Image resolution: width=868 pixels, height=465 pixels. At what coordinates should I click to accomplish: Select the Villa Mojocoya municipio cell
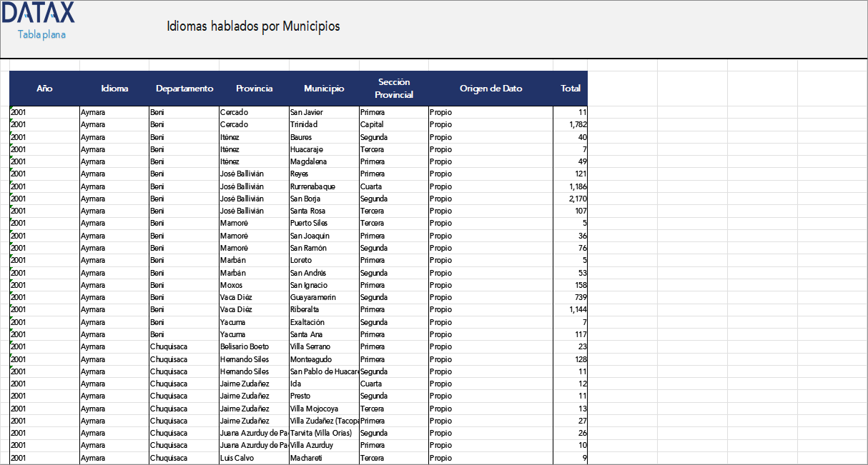point(324,409)
